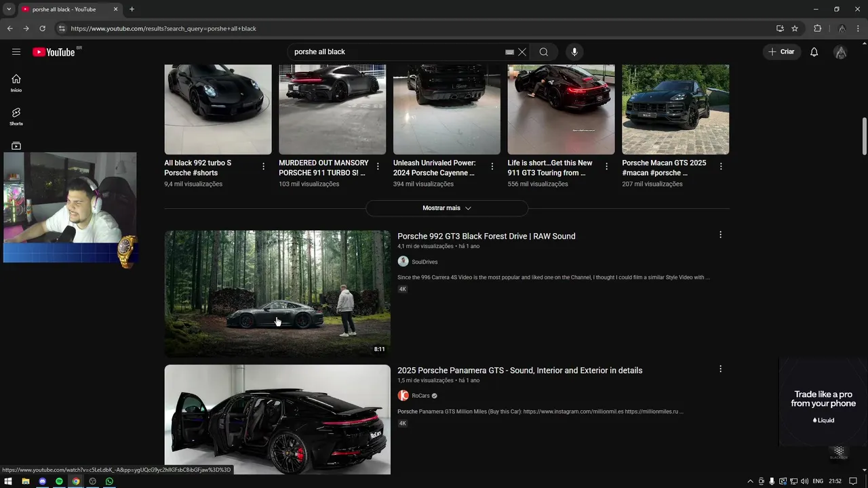The height and width of the screenshot is (488, 868).
Task: Open Início in the sidebar
Action: coord(16,83)
